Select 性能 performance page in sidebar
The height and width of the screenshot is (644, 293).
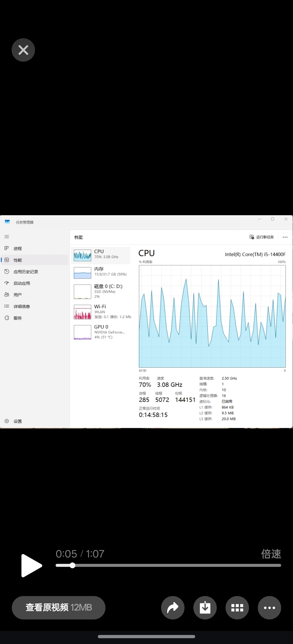coord(34,260)
